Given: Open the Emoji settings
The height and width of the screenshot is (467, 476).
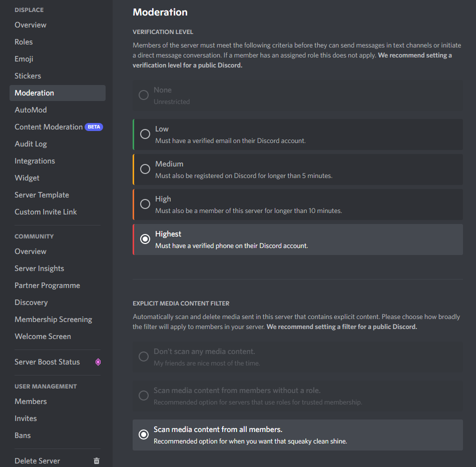Looking at the screenshot, I should pyautogui.click(x=24, y=58).
